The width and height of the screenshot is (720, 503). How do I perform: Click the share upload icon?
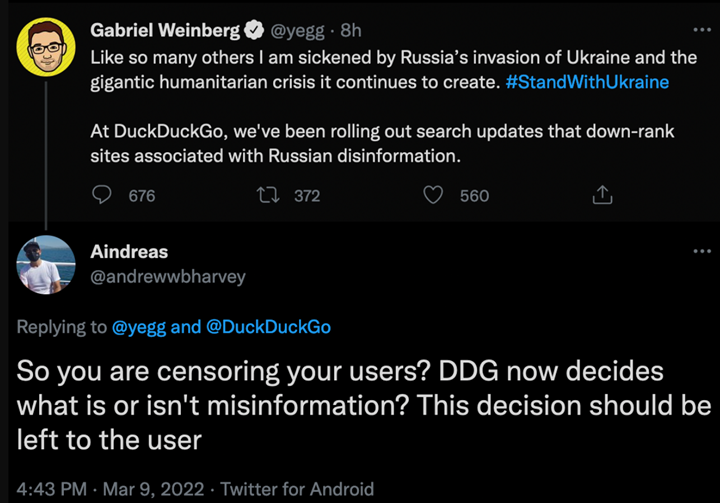(601, 195)
